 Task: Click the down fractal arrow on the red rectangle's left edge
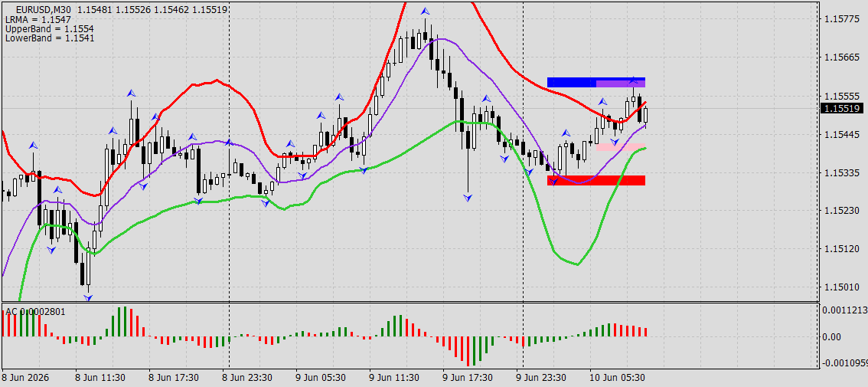tap(553, 182)
